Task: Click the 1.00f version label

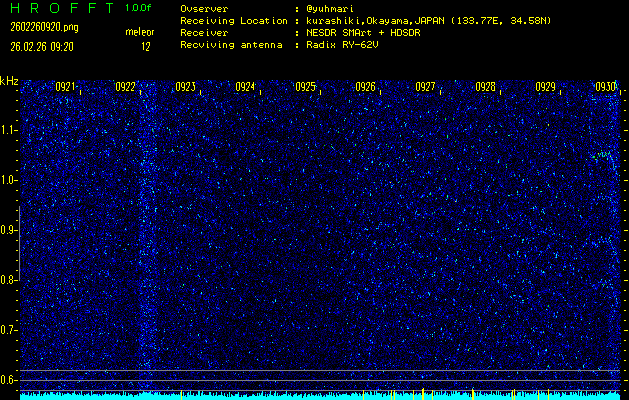Action: 139,8
